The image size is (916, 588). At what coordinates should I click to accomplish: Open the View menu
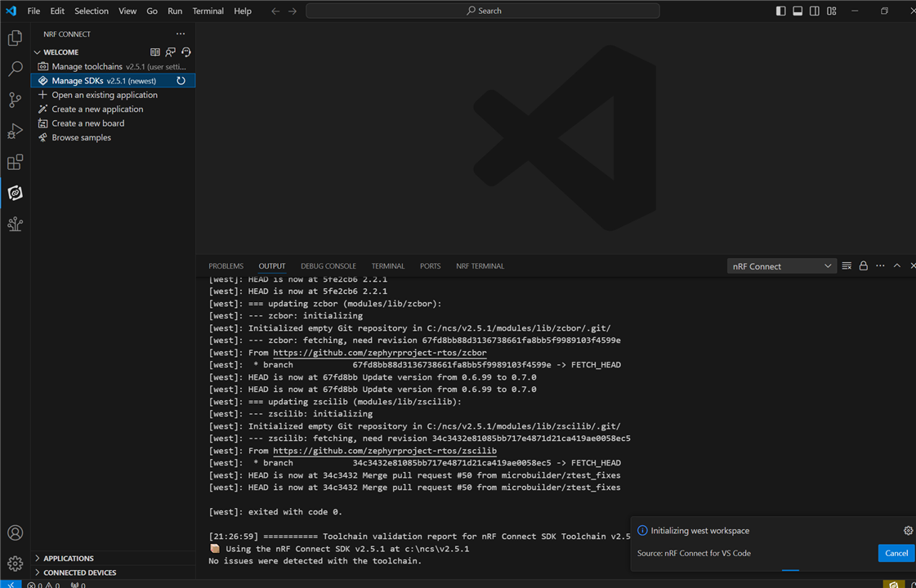pyautogui.click(x=127, y=11)
